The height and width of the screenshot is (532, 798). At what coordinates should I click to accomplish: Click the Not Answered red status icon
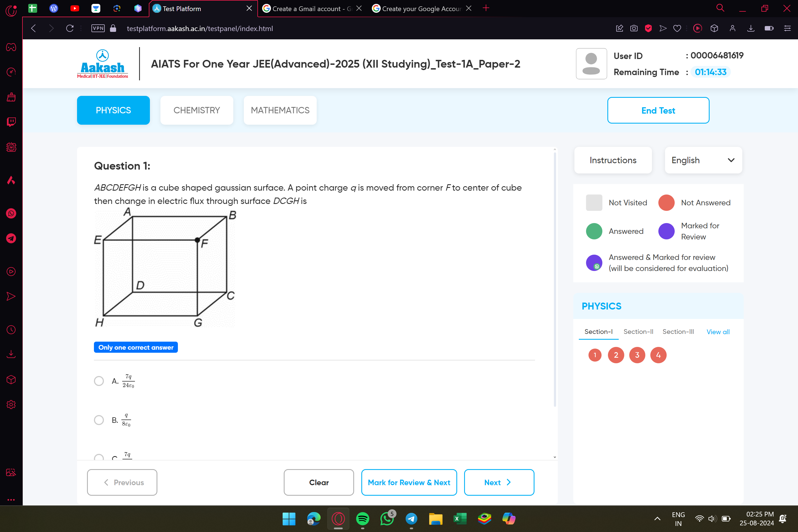(x=666, y=203)
